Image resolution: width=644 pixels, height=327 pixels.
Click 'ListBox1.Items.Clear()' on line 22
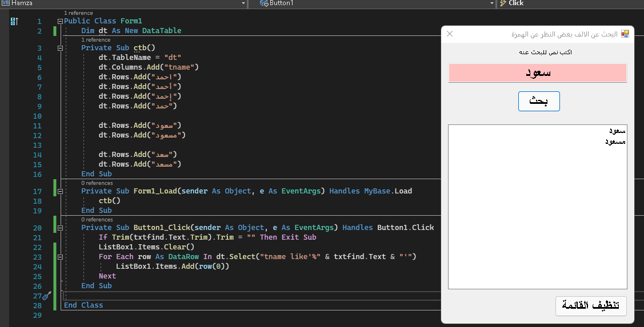point(146,247)
